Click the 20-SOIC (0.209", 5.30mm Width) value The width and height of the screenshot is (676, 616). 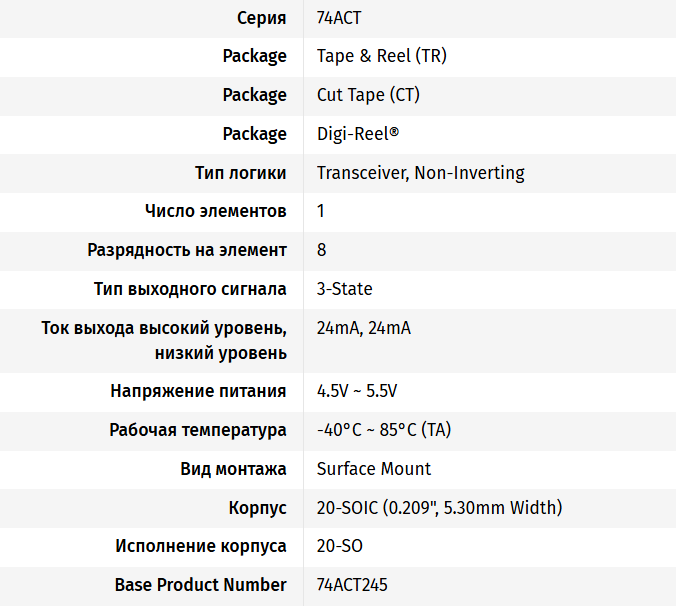point(439,508)
